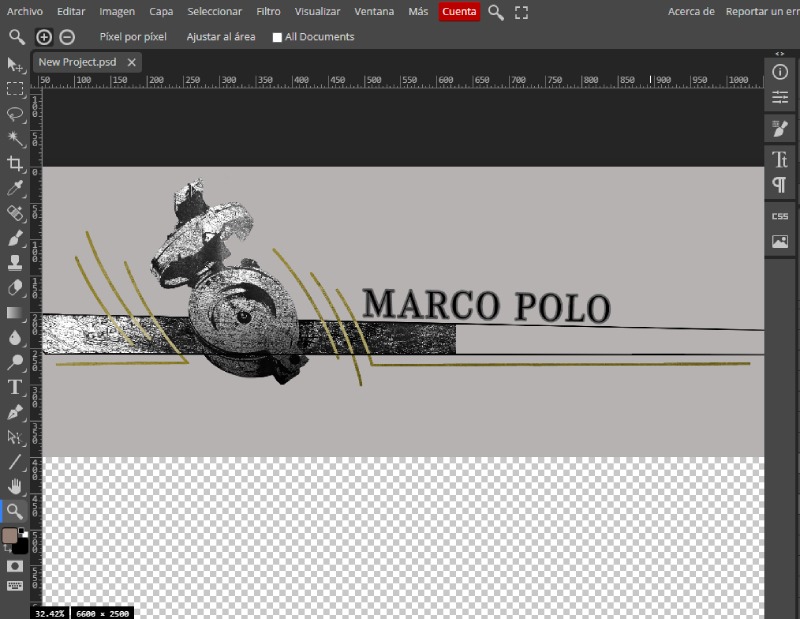Close the New Project.psd tab
The height and width of the screenshot is (619, 800).
132,62
